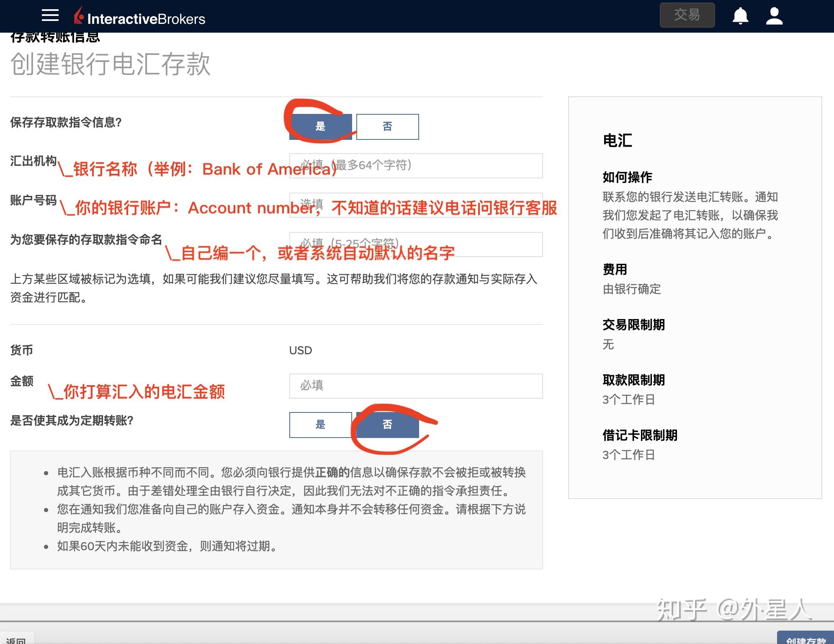Click the 金额 amount field
Image resolution: width=834 pixels, height=644 pixels.
[416, 386]
